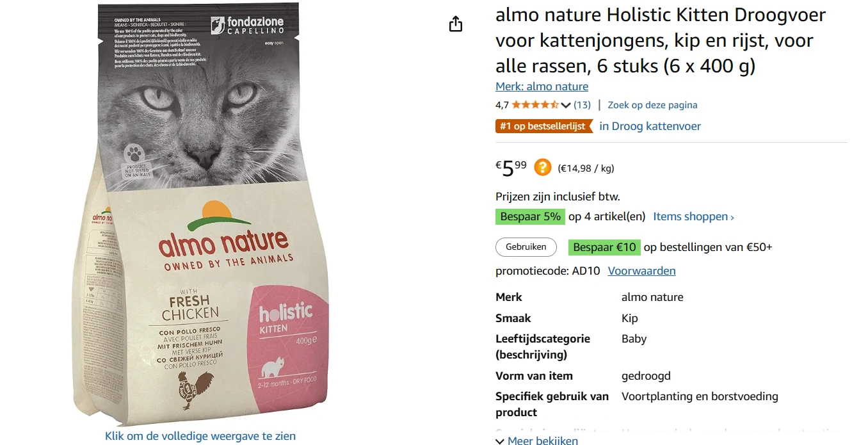The image size is (868, 445).
Task: Click the green Bespaar €10 badge
Action: 604,247
